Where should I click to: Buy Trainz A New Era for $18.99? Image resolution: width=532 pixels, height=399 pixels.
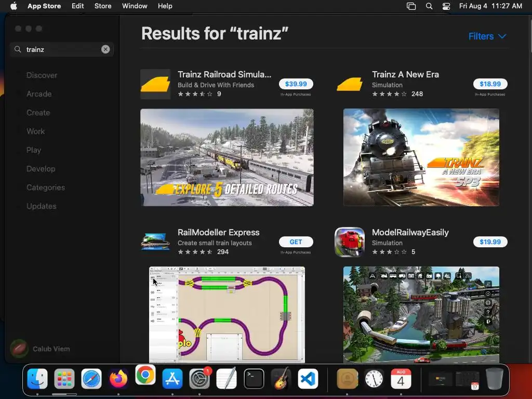[490, 84]
